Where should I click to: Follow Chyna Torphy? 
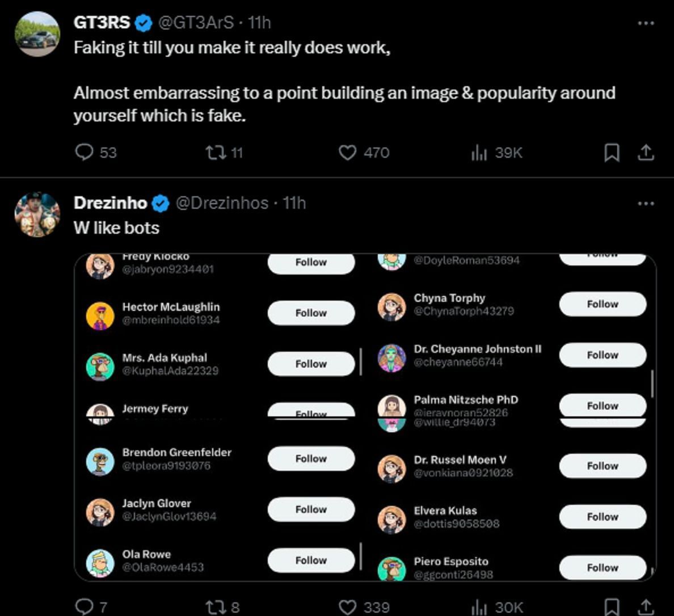603,305
